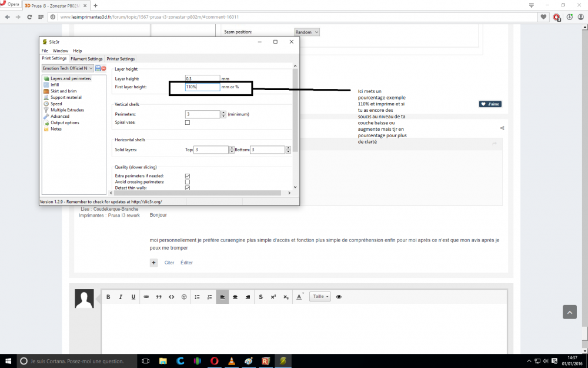
Task: Switch to the Printer Settings tab
Action: click(x=121, y=59)
